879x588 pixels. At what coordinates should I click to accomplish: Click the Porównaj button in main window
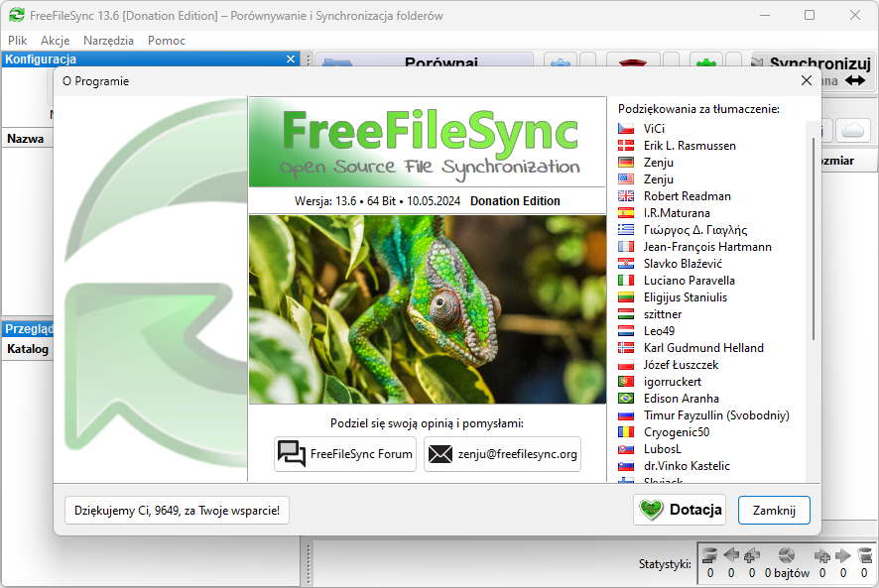coord(424,59)
